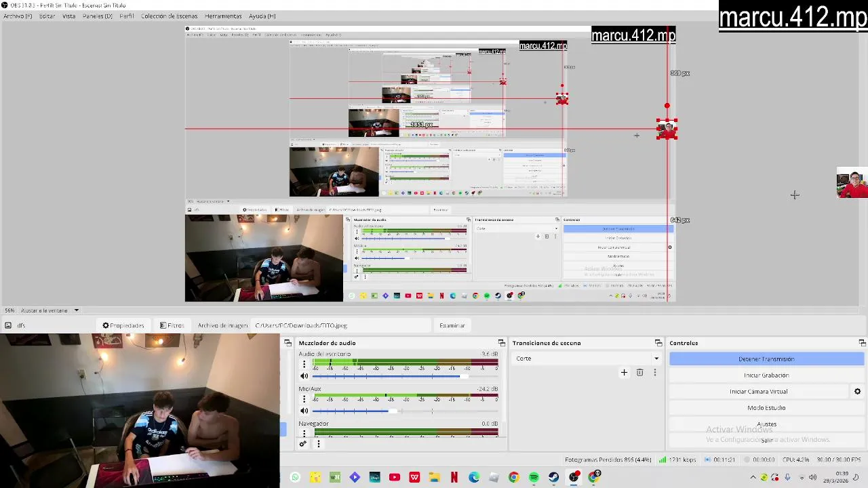Open the Ayuda menu
Viewport: 868px width, 488px height.
click(262, 16)
